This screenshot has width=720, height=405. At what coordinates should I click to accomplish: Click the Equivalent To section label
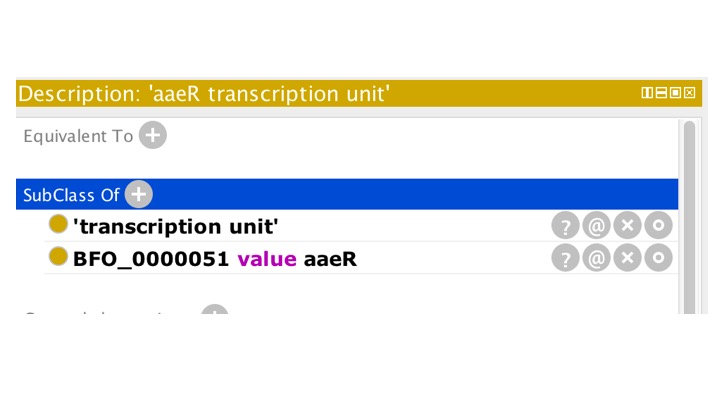77,136
